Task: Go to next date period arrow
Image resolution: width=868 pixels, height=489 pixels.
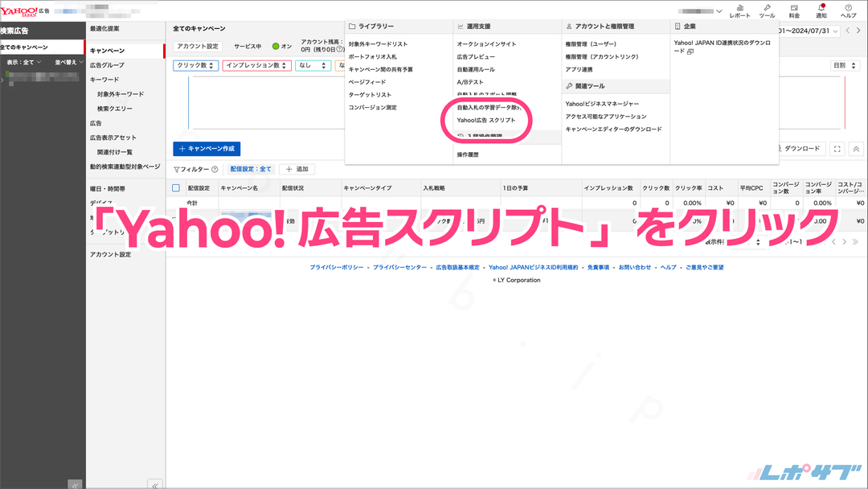Action: tap(858, 31)
